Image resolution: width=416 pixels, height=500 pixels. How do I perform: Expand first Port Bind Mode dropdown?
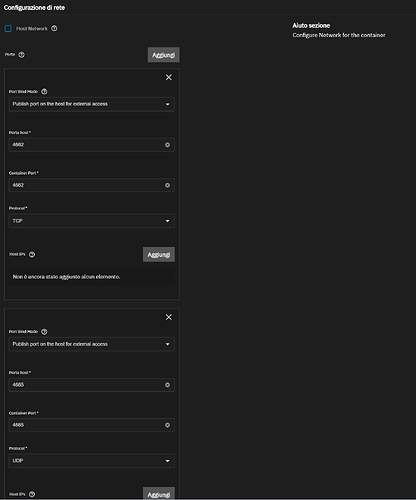[x=92, y=104]
